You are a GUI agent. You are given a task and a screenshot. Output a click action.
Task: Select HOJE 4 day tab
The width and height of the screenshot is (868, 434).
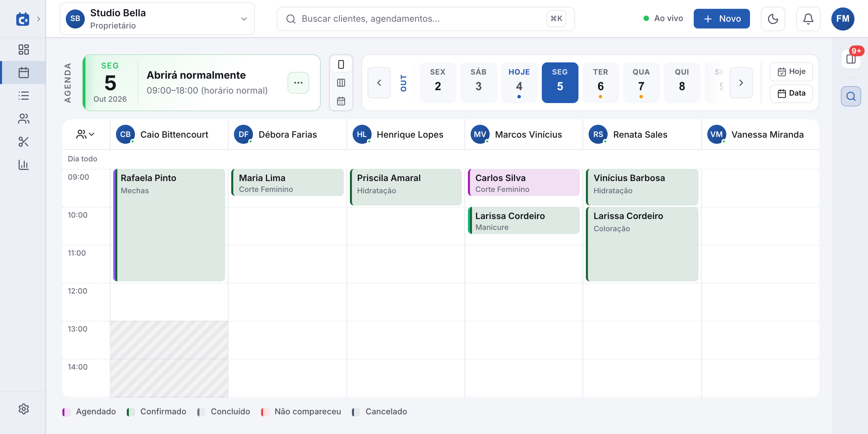click(519, 83)
